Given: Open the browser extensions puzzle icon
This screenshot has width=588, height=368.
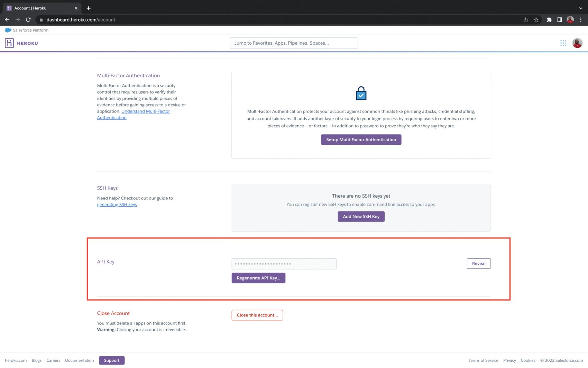Looking at the screenshot, I should [549, 20].
